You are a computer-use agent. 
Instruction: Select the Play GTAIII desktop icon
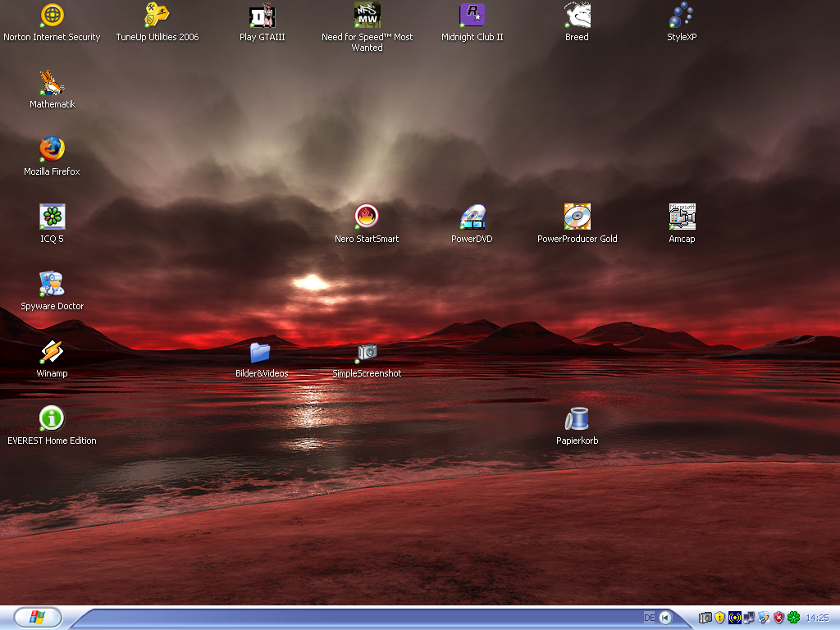click(x=262, y=16)
